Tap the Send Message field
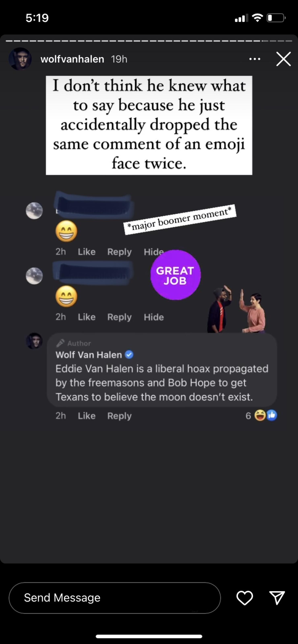298x644 pixels. 115,598
